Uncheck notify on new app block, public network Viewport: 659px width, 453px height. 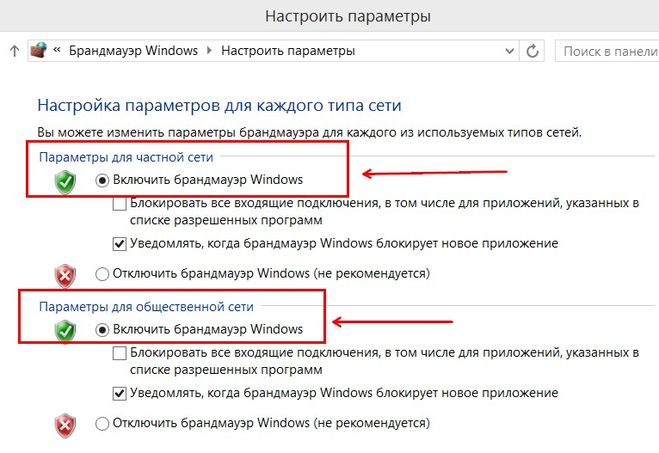[120, 393]
